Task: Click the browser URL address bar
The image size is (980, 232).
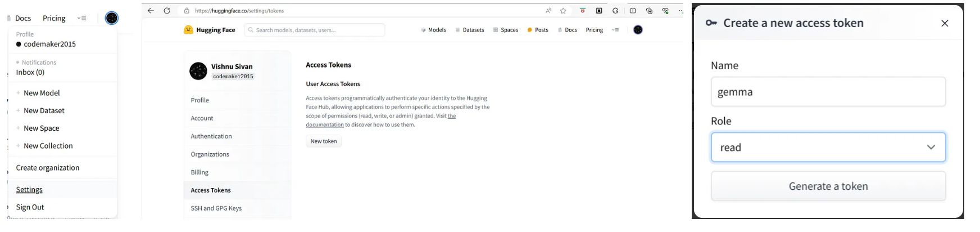Action: [x=360, y=11]
